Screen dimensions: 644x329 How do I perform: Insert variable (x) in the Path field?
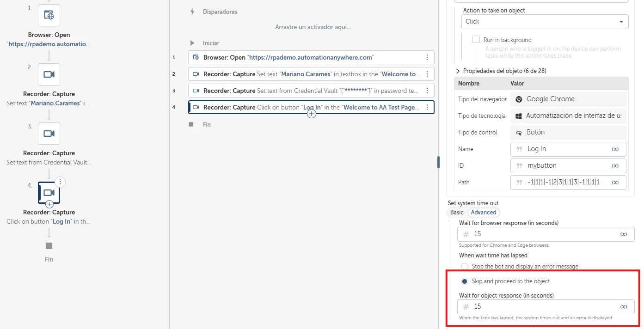(x=615, y=183)
